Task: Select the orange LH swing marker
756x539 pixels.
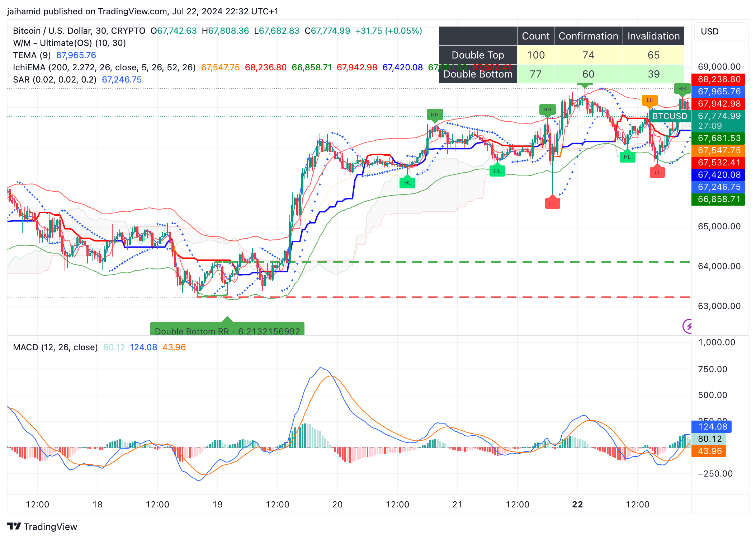Action: [x=650, y=101]
